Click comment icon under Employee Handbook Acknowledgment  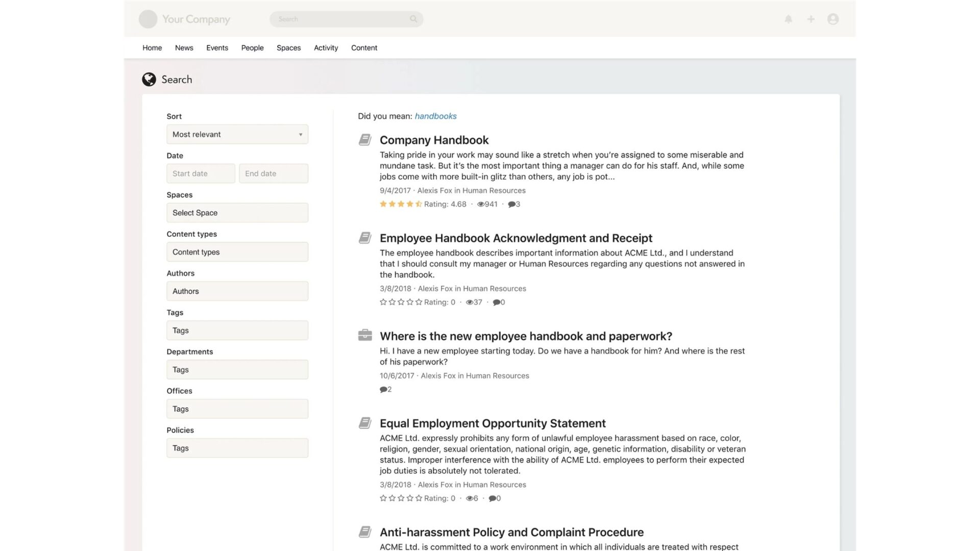point(496,302)
